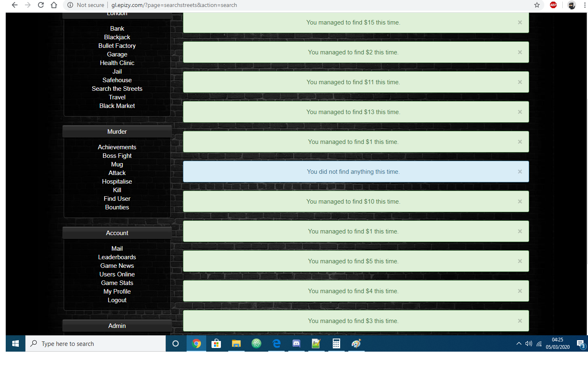Go to Search the Streets
This screenshot has width=588, height=368.
click(x=117, y=89)
